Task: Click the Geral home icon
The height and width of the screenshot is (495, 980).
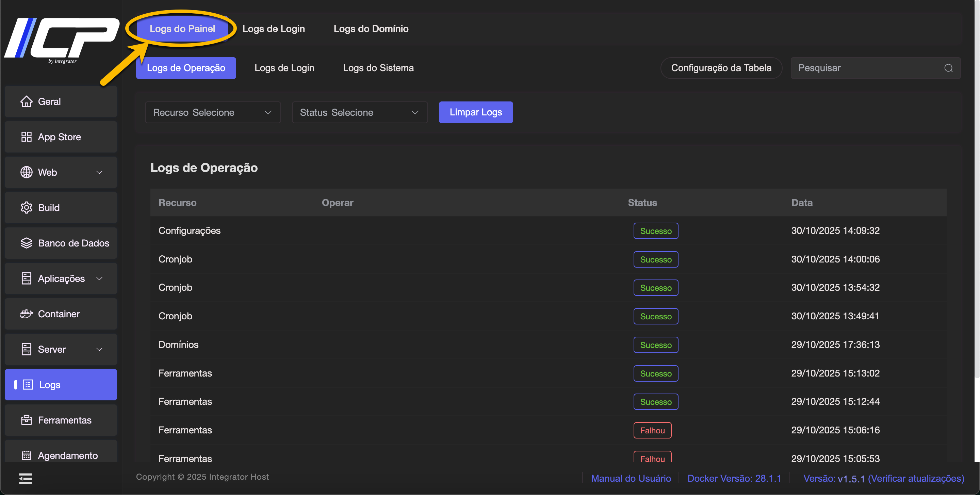Action: (x=26, y=101)
